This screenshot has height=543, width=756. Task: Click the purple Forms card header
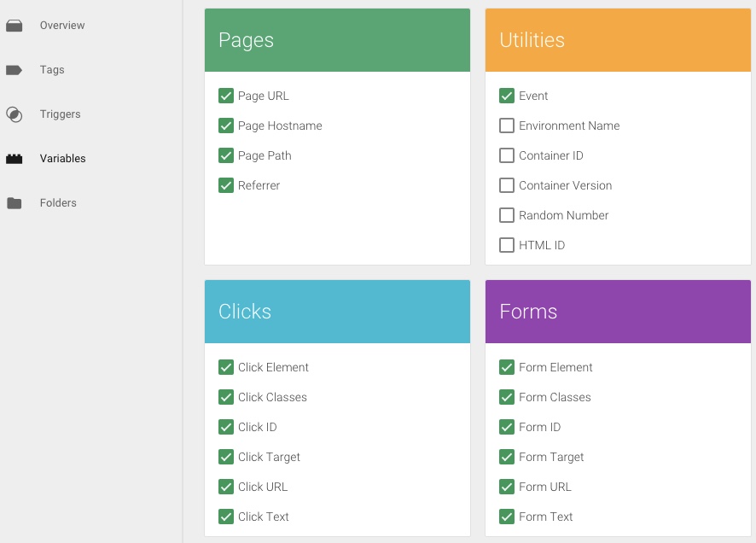(x=618, y=312)
